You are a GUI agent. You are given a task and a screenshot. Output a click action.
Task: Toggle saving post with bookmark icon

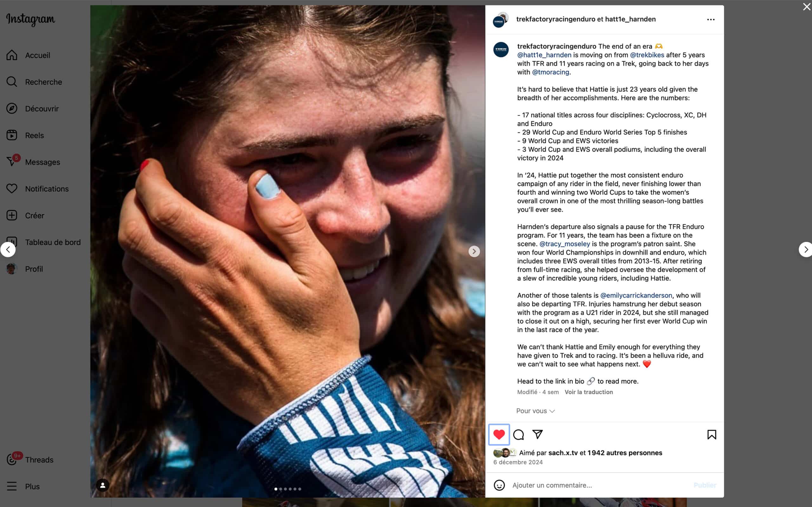point(711,434)
